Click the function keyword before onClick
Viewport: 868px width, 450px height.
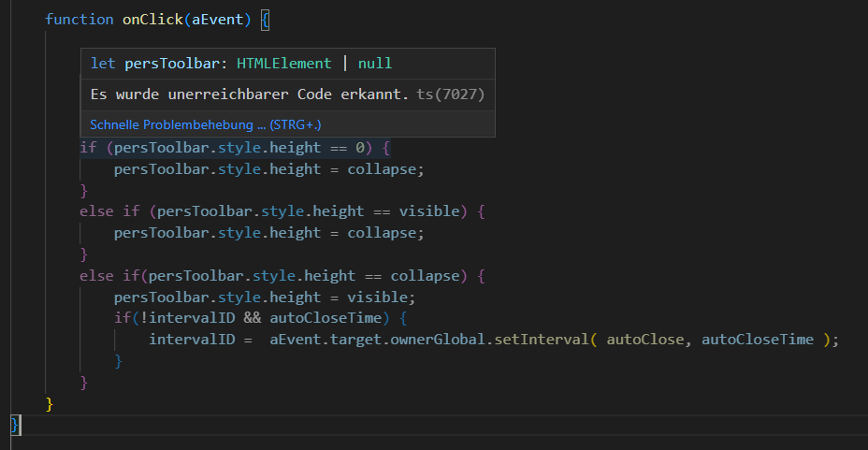click(79, 20)
